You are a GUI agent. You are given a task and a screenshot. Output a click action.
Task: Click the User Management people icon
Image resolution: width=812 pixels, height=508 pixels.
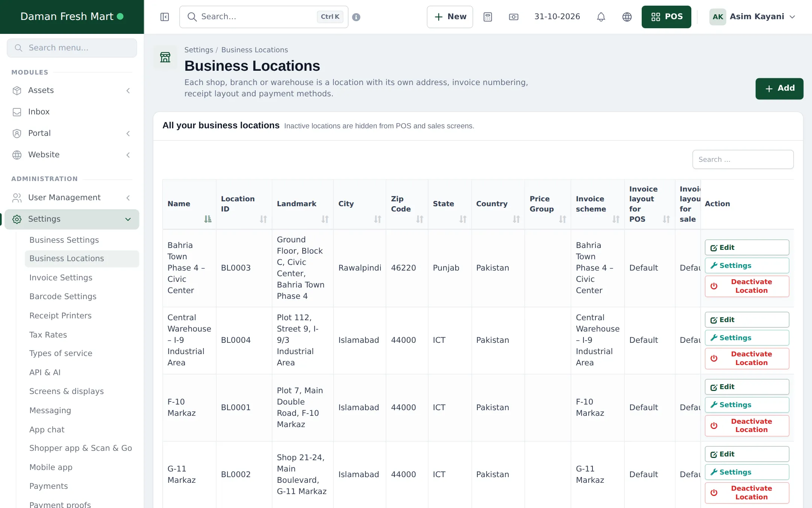17,198
